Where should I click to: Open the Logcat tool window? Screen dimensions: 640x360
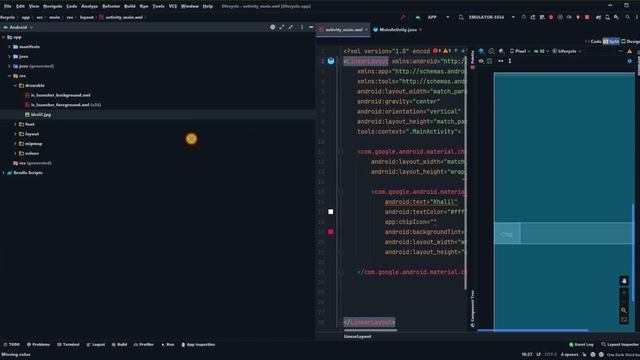tap(96, 344)
